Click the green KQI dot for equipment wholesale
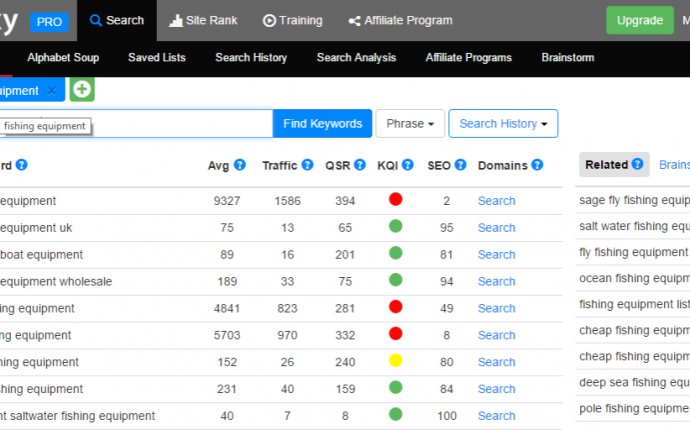The width and height of the screenshot is (690, 430). 395,280
